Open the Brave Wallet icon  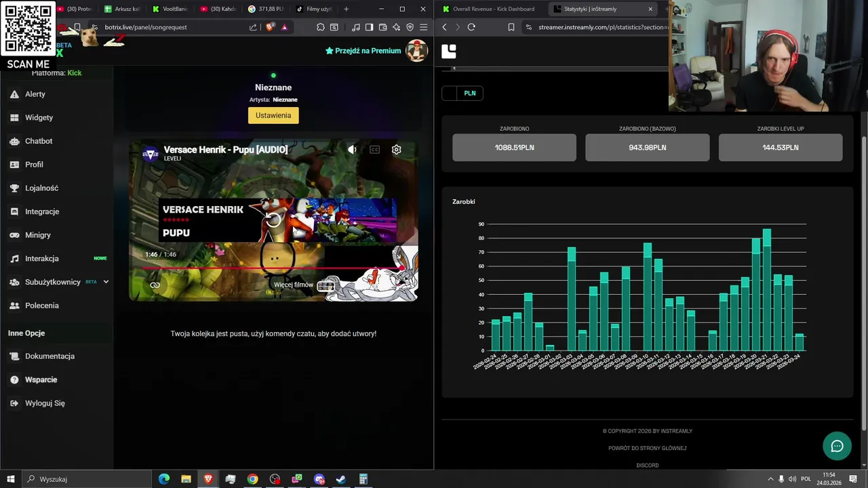click(382, 27)
